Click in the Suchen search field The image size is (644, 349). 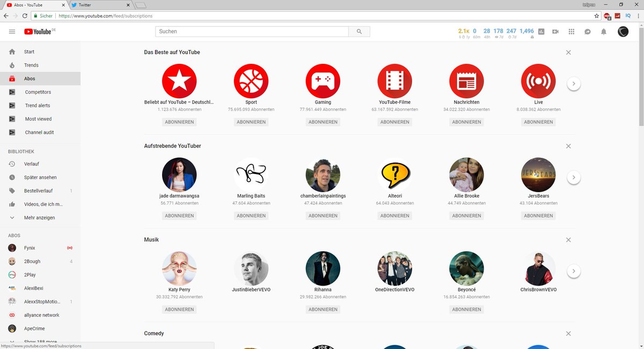pyautogui.click(x=252, y=32)
